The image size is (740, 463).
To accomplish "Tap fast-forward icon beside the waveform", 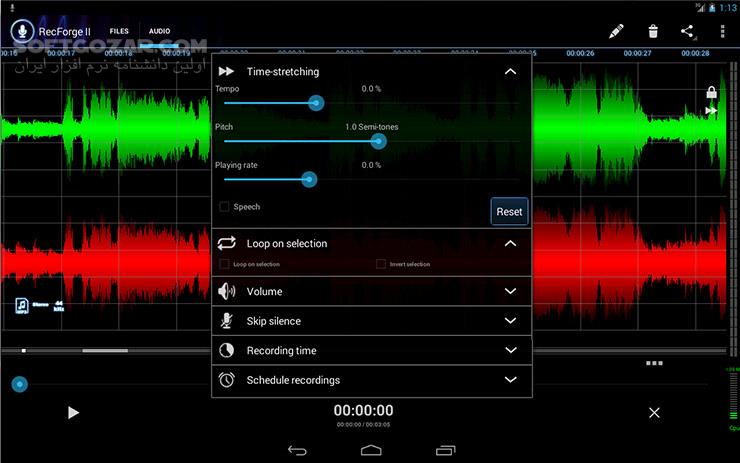I will tap(711, 111).
